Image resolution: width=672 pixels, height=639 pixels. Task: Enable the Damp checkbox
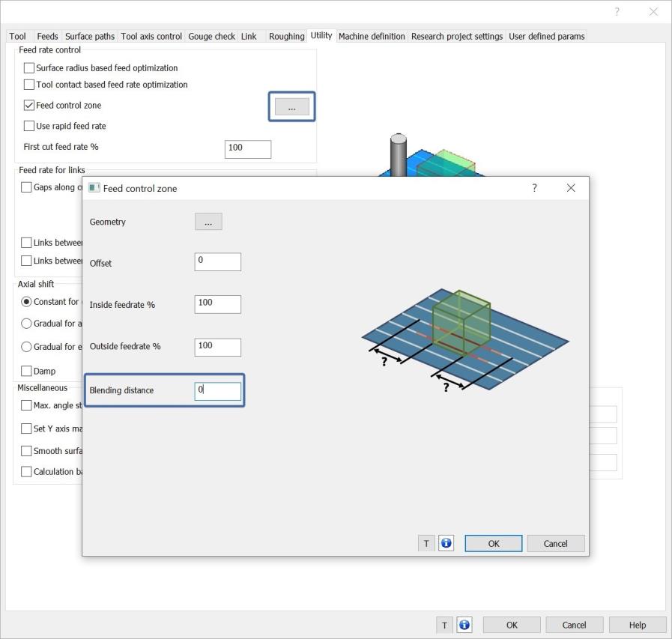coord(26,371)
